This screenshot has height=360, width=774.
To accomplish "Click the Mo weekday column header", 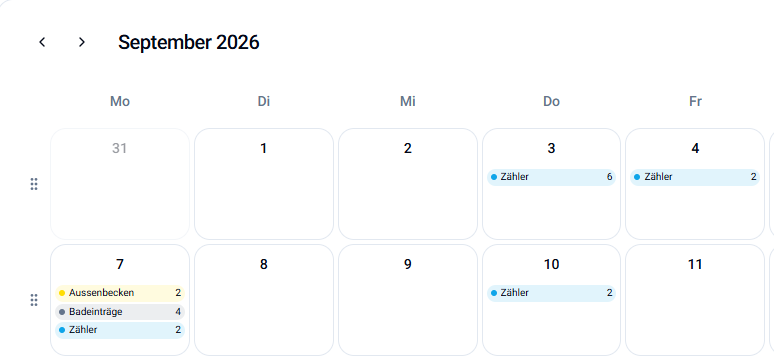I will [120, 101].
